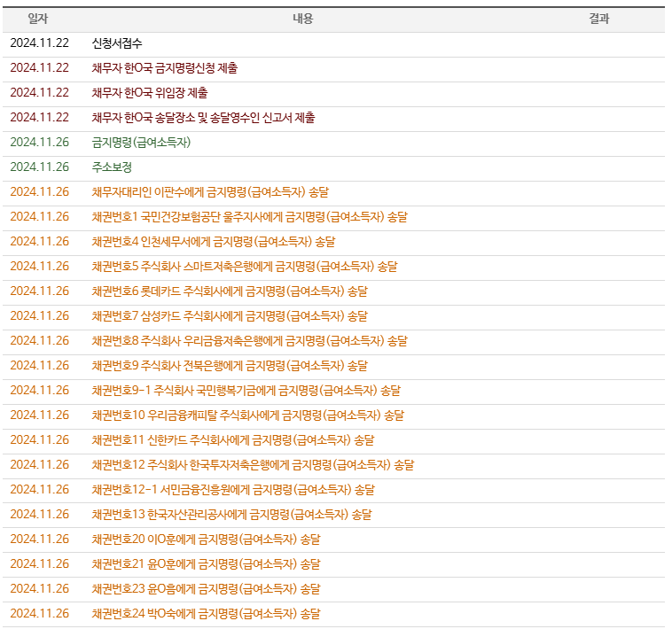Viewport: 672px width, 629px height.
Task: Select 채권번호7 삼성카드 송달 row
Action: [x=333, y=316]
